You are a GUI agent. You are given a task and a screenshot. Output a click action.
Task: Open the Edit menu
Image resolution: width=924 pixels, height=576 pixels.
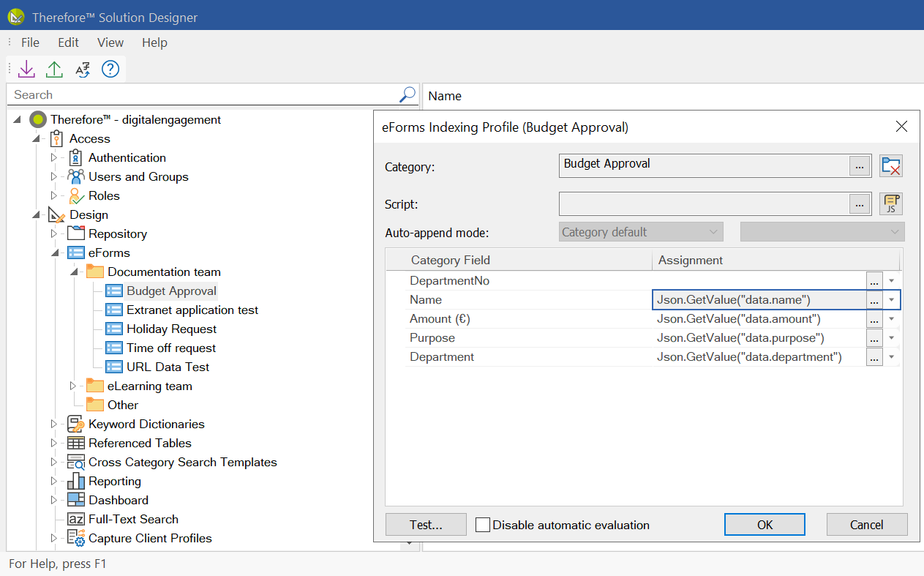68,42
